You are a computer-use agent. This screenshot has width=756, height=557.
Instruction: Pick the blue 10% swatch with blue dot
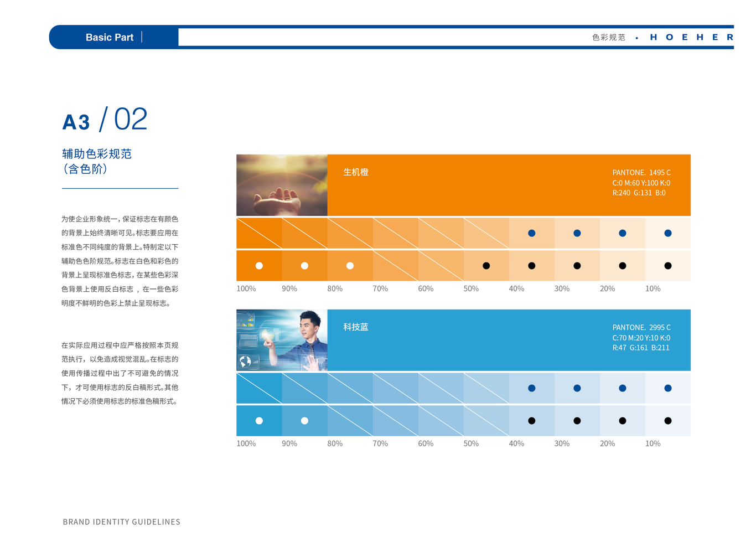click(x=668, y=388)
